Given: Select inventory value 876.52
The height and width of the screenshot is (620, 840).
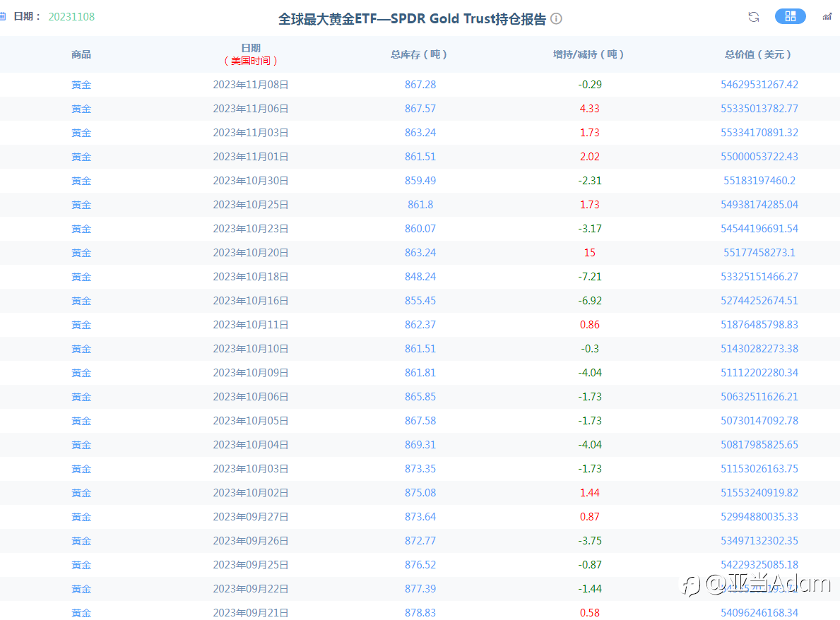Looking at the screenshot, I should pos(420,565).
